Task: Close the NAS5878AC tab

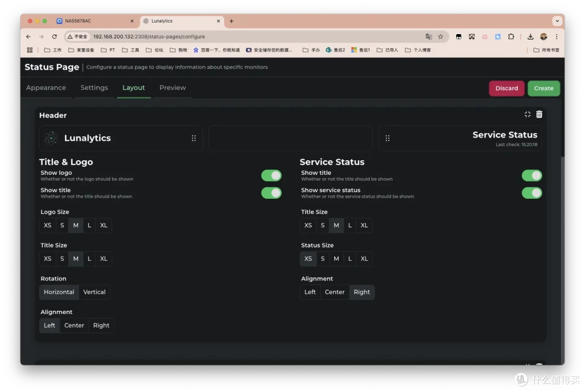Action: tap(132, 21)
